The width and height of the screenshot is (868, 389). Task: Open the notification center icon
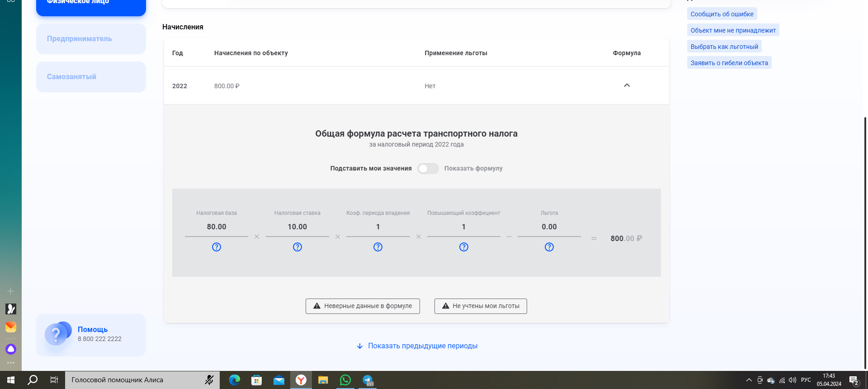(x=854, y=380)
